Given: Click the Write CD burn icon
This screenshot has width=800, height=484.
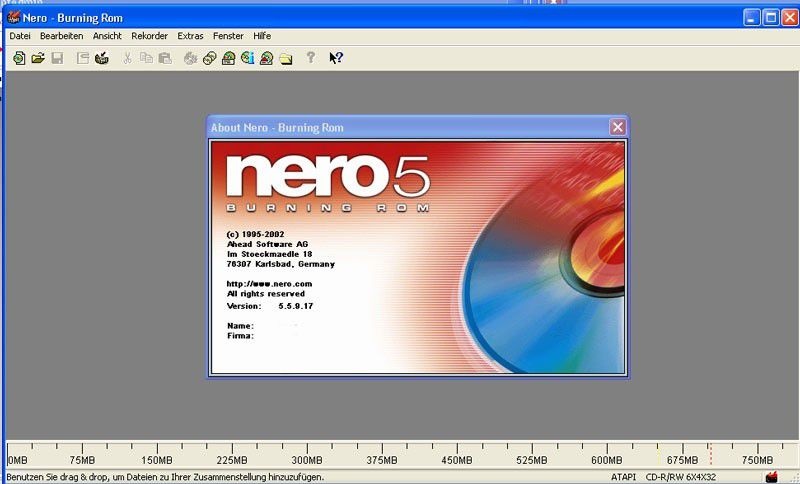Looking at the screenshot, I should [x=190, y=58].
